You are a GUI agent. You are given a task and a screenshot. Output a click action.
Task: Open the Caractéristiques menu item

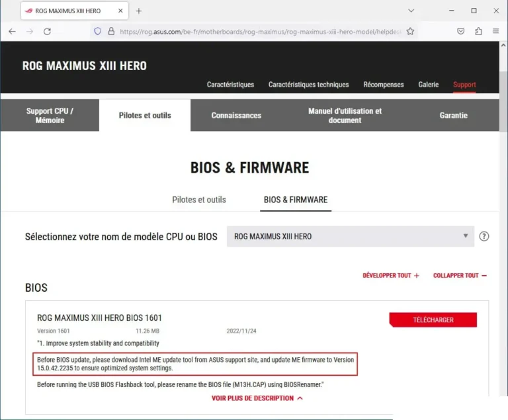click(230, 85)
